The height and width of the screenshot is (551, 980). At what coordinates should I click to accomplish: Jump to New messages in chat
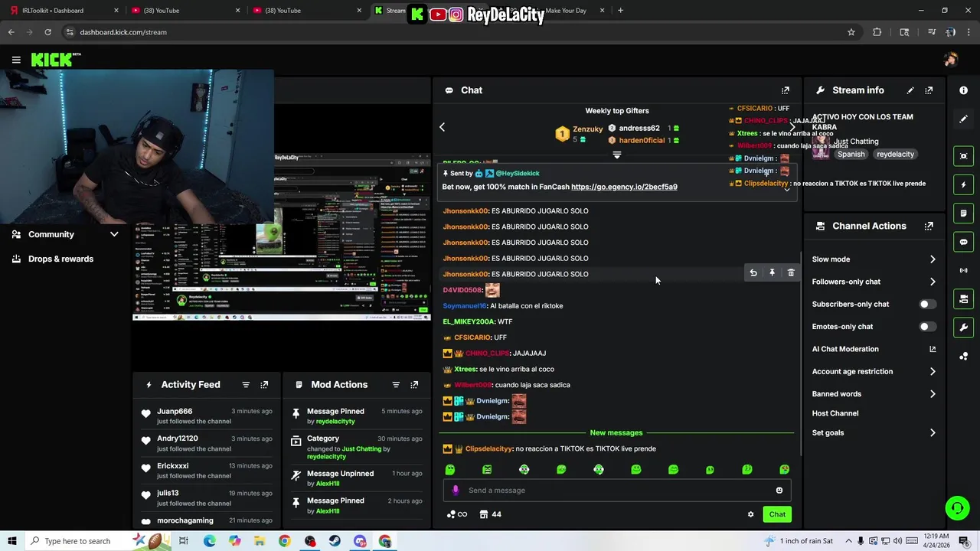(x=616, y=433)
